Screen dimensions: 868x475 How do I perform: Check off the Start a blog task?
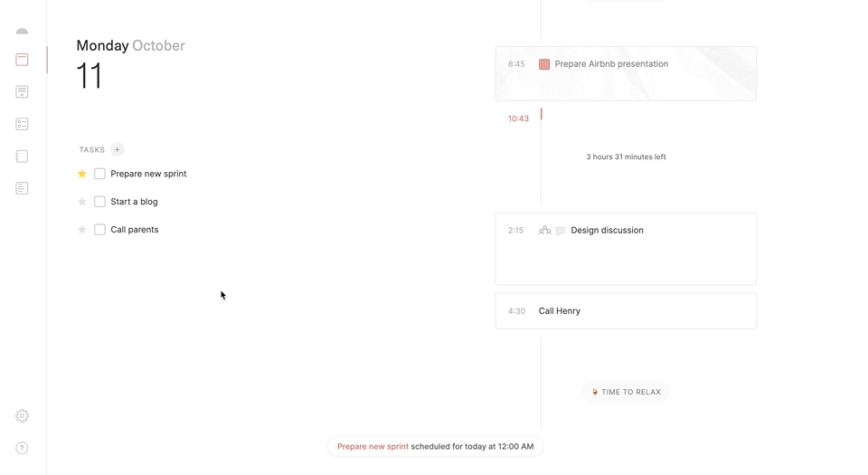pos(99,202)
